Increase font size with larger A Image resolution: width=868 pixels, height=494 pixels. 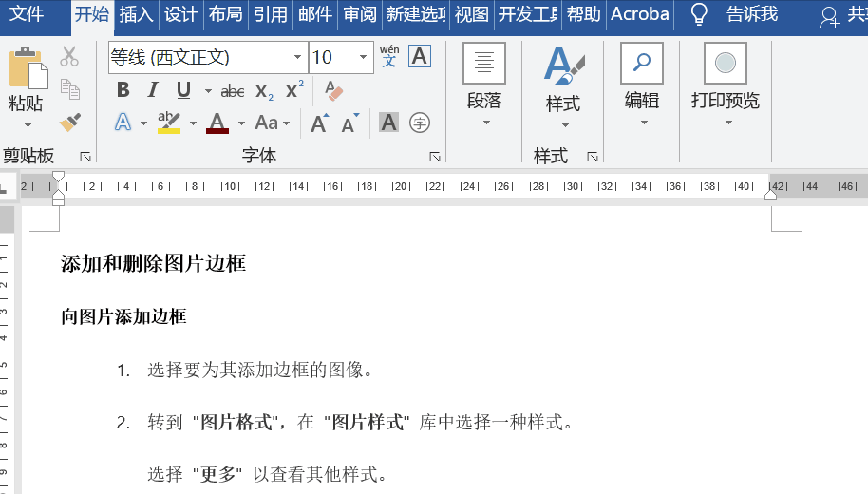[320, 123]
